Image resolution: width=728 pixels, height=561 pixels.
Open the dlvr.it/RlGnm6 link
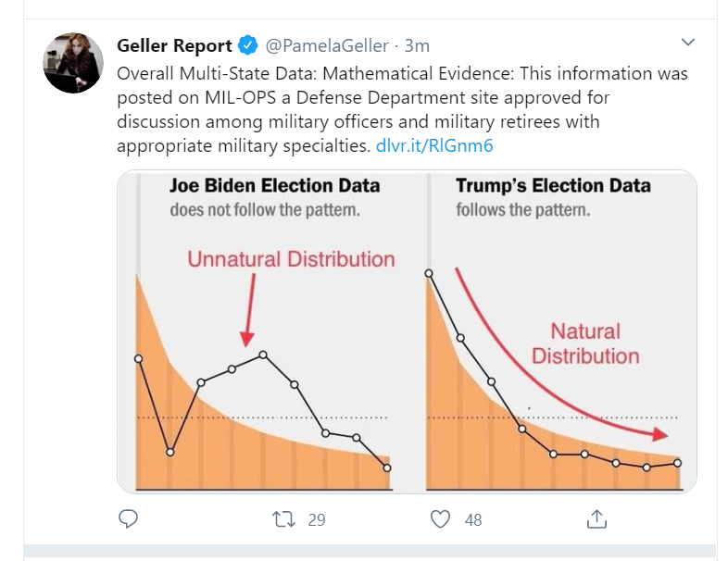[x=434, y=145]
